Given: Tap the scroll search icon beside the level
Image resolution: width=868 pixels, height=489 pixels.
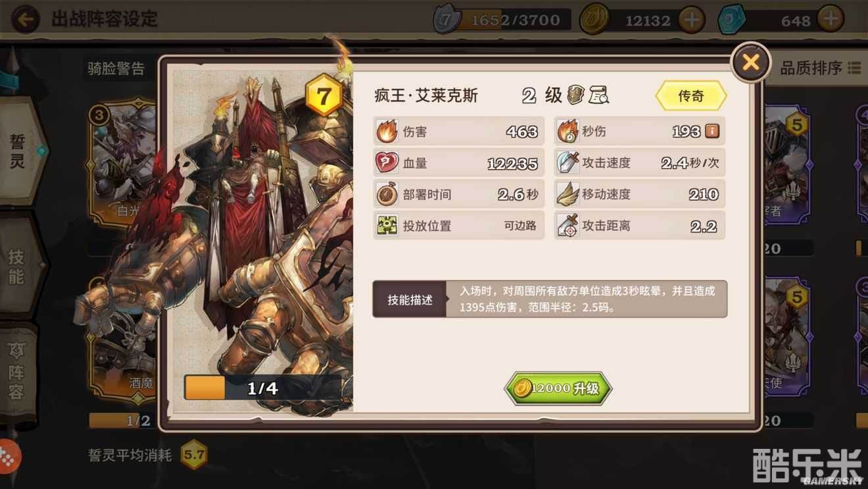Looking at the screenshot, I should (598, 95).
